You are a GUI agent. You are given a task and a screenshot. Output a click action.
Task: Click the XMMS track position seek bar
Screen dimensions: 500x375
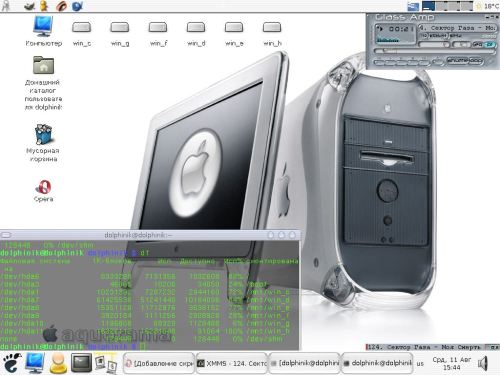pyautogui.click(x=435, y=51)
